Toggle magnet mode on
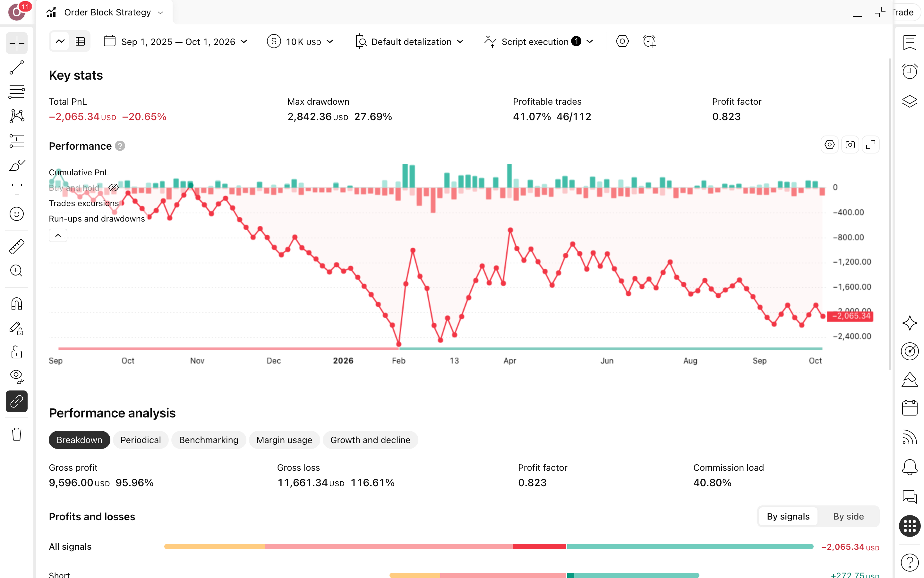The width and height of the screenshot is (924, 578). click(17, 303)
